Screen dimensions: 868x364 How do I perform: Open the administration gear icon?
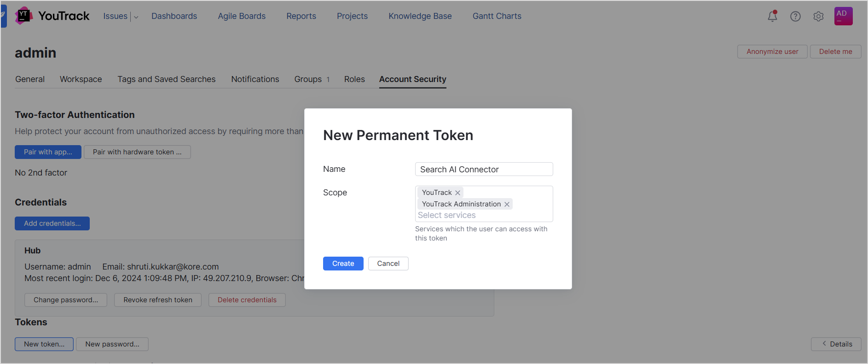click(818, 16)
